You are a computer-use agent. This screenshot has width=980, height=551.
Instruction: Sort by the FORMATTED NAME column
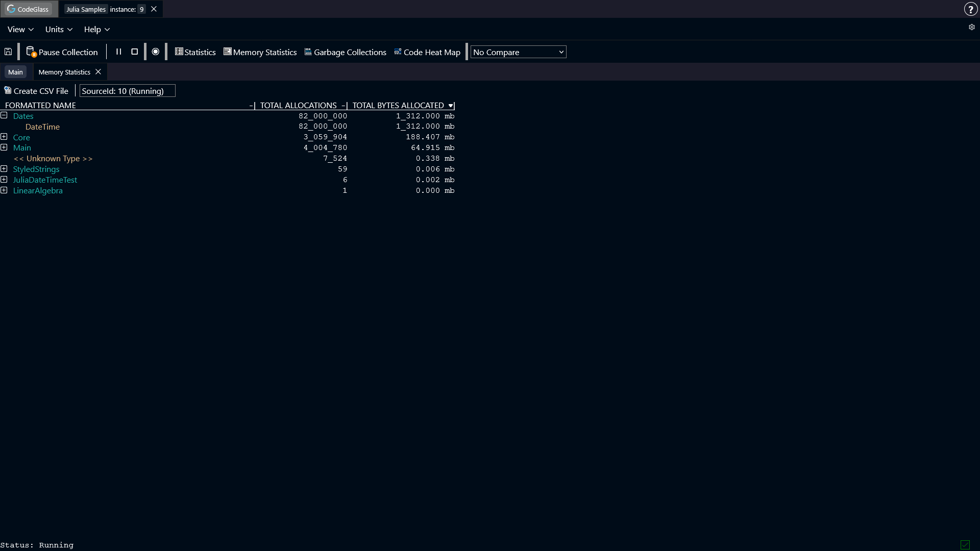[40, 105]
